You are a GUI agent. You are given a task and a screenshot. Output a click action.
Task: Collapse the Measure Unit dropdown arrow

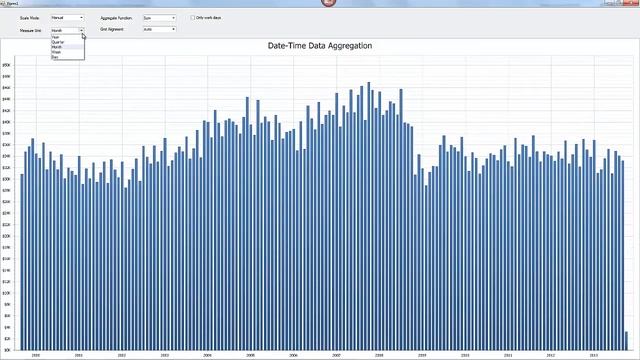tap(81, 30)
